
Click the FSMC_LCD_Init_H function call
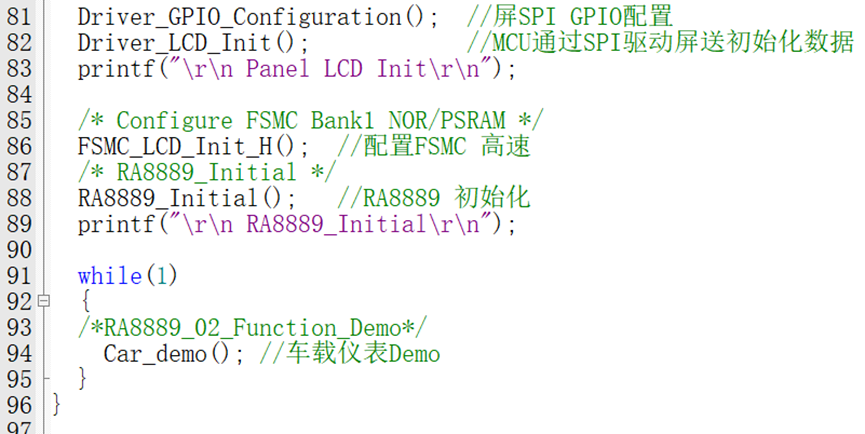coord(194,147)
